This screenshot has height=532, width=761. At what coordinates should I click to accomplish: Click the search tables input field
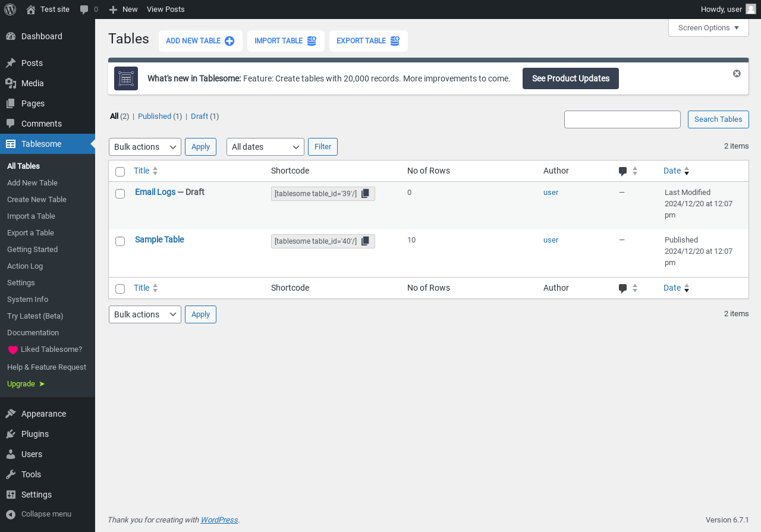[622, 119]
